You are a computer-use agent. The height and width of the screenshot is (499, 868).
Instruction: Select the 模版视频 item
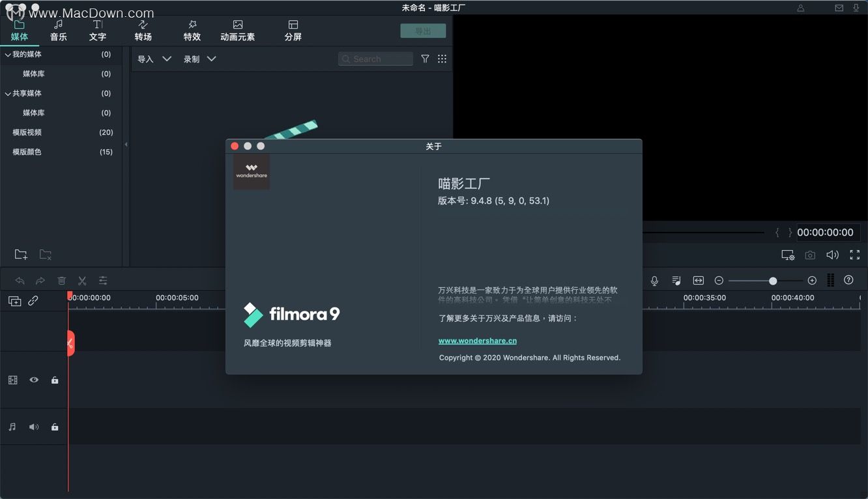coord(27,132)
